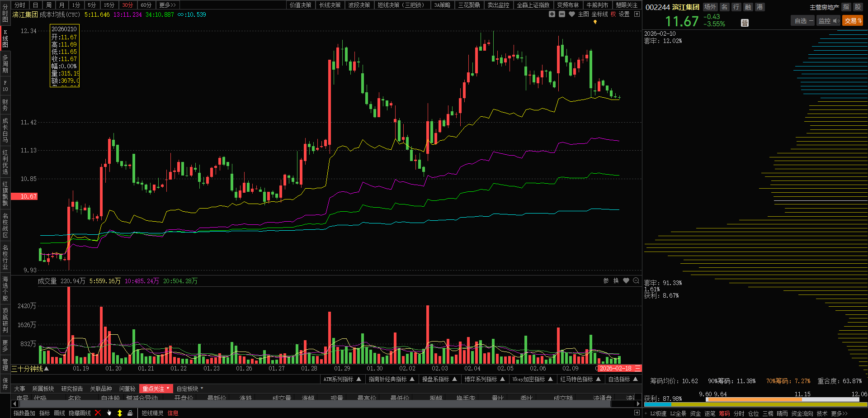This screenshot has width=868, height=418.
Task: Click the 指 button in top right
Action: pyautogui.click(x=846, y=7)
